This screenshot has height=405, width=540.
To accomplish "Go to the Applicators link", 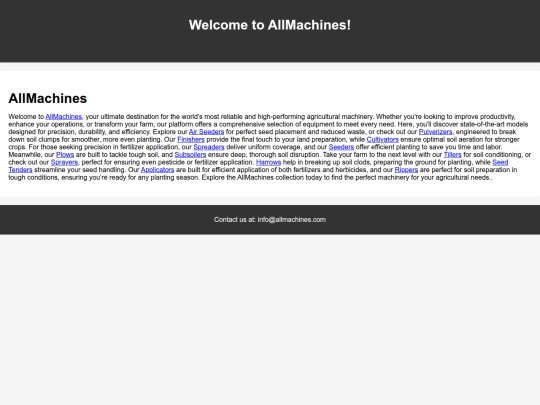I will (x=157, y=170).
